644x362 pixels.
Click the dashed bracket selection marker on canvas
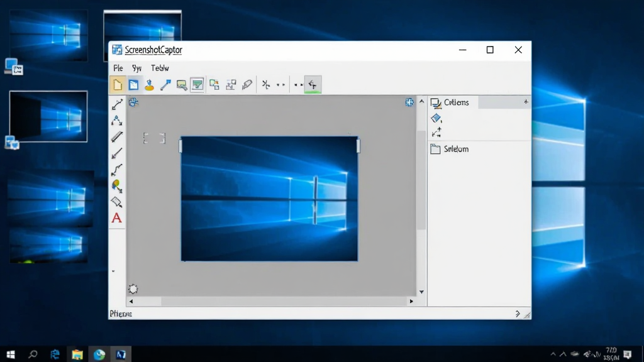155,138
